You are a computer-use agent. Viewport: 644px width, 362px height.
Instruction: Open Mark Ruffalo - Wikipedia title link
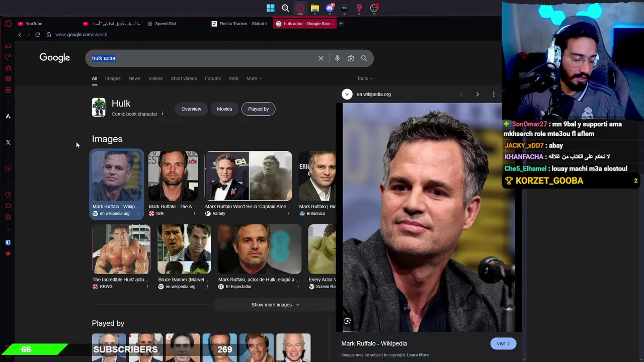point(374,343)
